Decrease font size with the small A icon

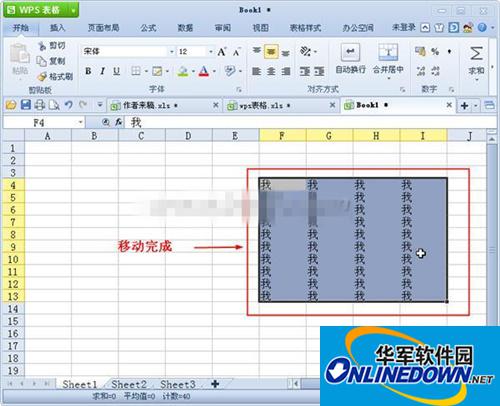[236, 52]
